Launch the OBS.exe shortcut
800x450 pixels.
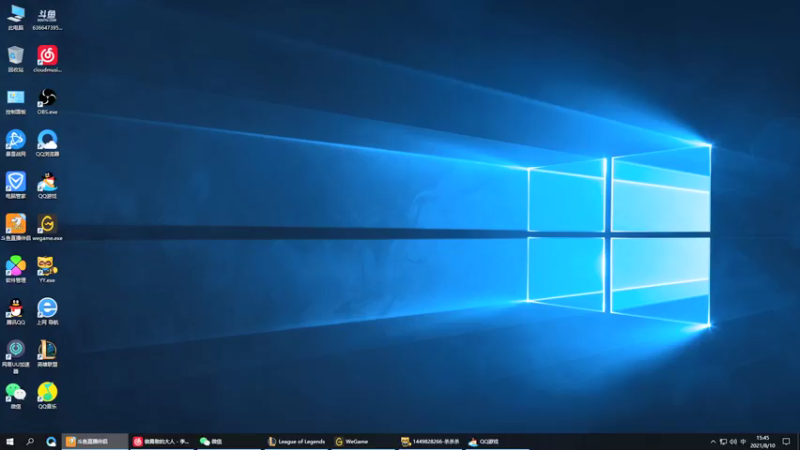pyautogui.click(x=47, y=101)
